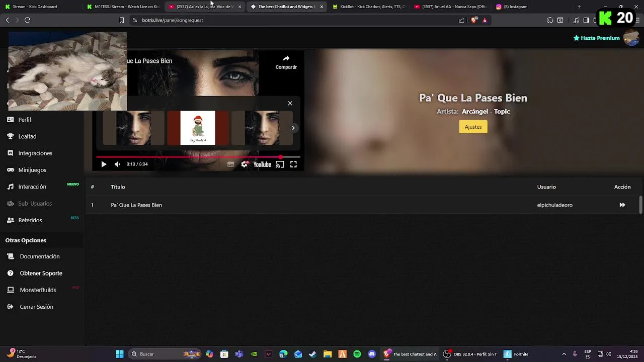644x362 pixels.
Task: Cast video with the cast icon
Action: (280, 164)
